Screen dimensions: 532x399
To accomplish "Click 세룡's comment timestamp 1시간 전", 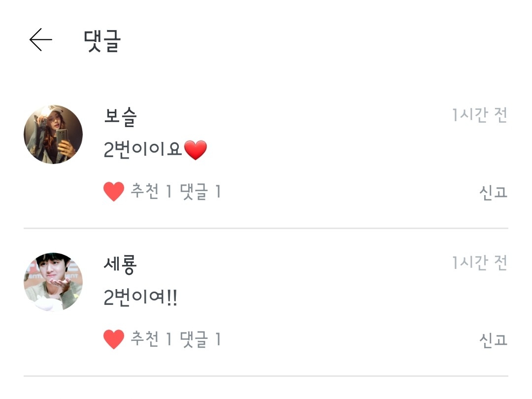I will [479, 264].
